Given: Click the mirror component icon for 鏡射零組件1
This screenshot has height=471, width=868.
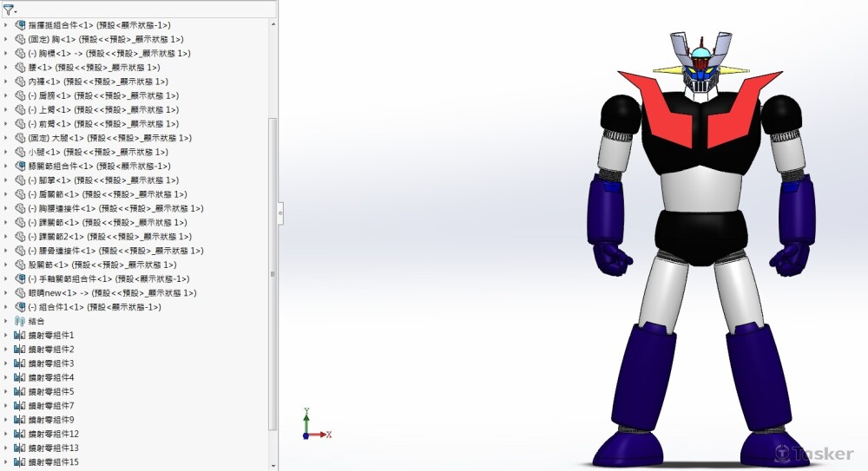Looking at the screenshot, I should (x=21, y=335).
